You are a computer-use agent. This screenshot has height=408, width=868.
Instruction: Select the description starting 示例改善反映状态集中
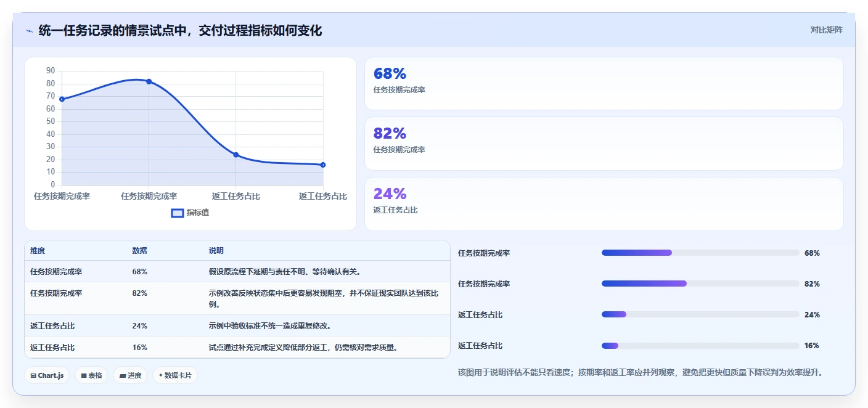[x=324, y=299]
